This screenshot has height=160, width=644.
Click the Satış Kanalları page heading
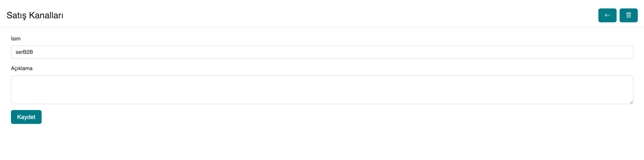[x=35, y=15]
